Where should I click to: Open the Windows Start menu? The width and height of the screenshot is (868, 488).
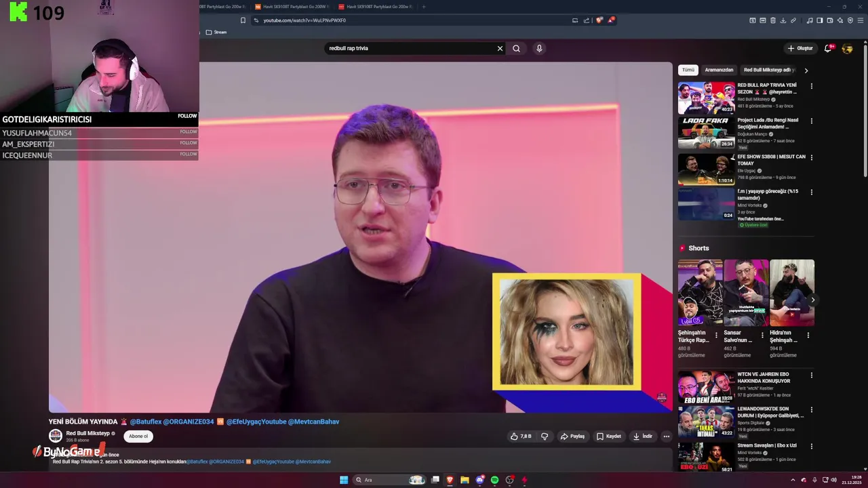[x=344, y=480]
